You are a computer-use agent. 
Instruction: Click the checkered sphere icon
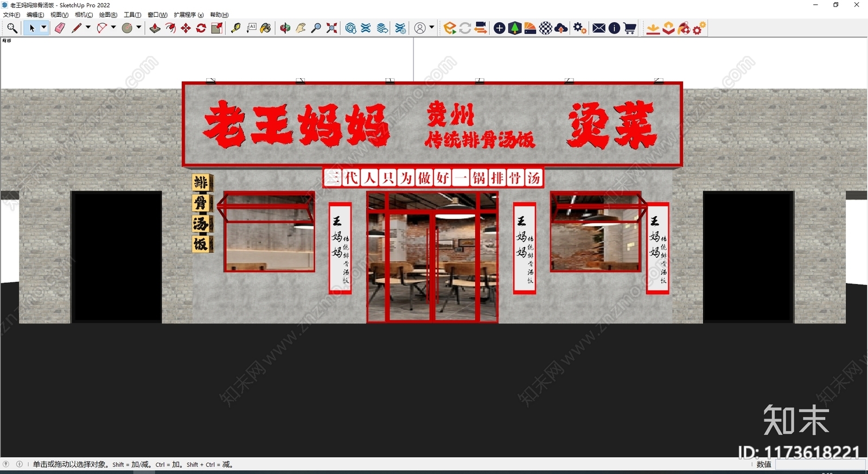pyautogui.click(x=546, y=28)
